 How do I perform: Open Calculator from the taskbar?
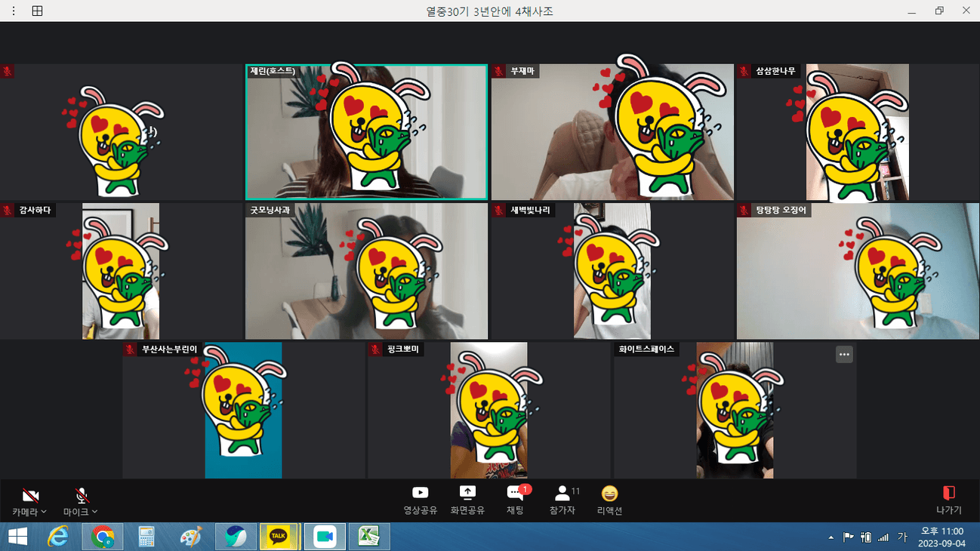click(x=146, y=537)
